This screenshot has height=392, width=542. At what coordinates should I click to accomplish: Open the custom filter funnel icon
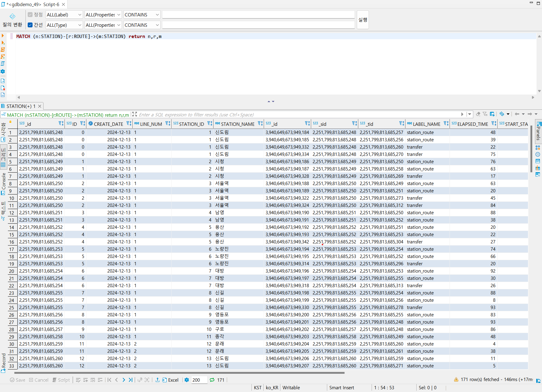click(485, 114)
